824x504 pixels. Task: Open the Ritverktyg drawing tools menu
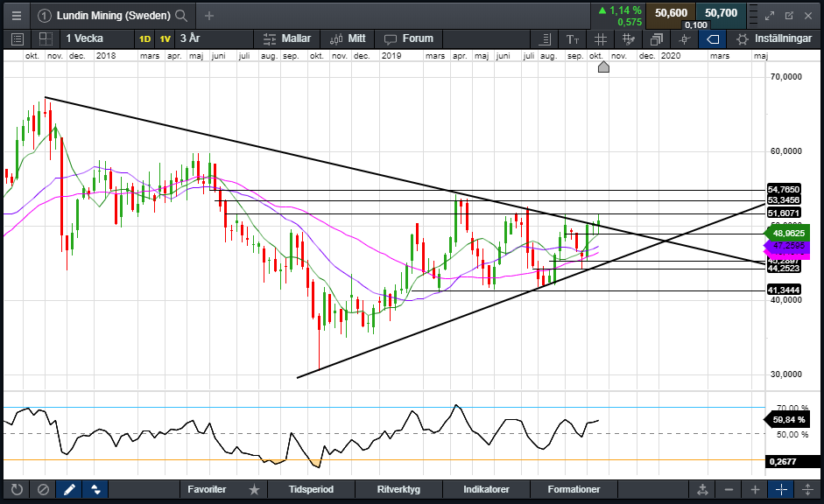tap(398, 490)
